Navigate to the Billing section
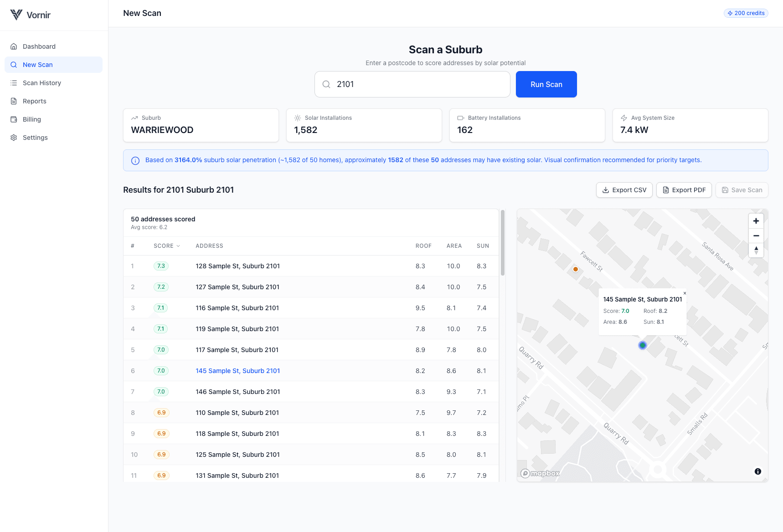 tap(14, 119)
